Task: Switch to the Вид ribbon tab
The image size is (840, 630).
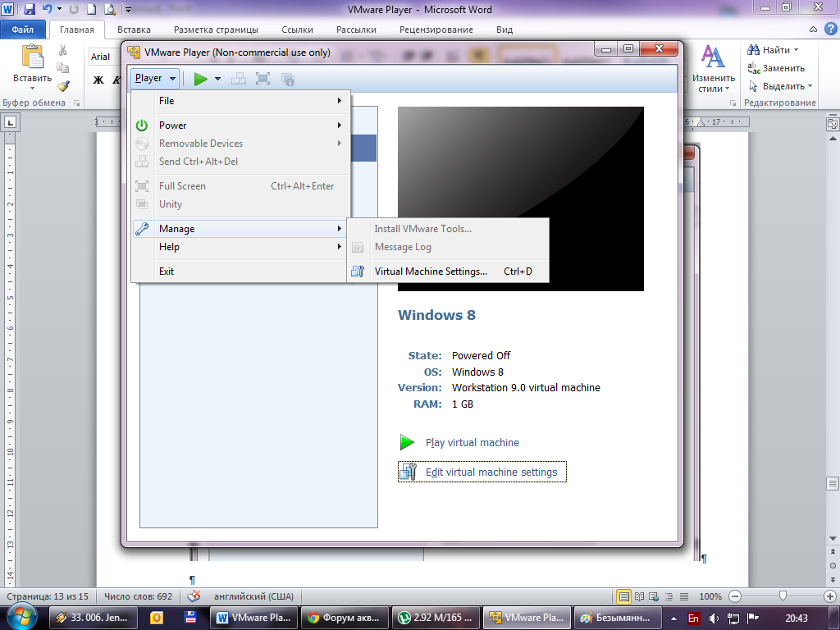Action: tap(504, 30)
